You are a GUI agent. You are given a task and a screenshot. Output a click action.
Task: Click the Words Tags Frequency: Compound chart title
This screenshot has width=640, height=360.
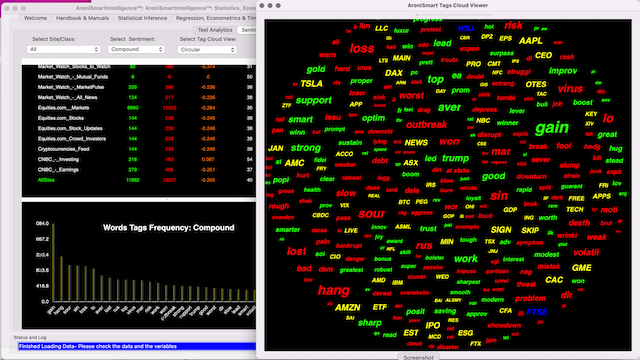coord(169,227)
